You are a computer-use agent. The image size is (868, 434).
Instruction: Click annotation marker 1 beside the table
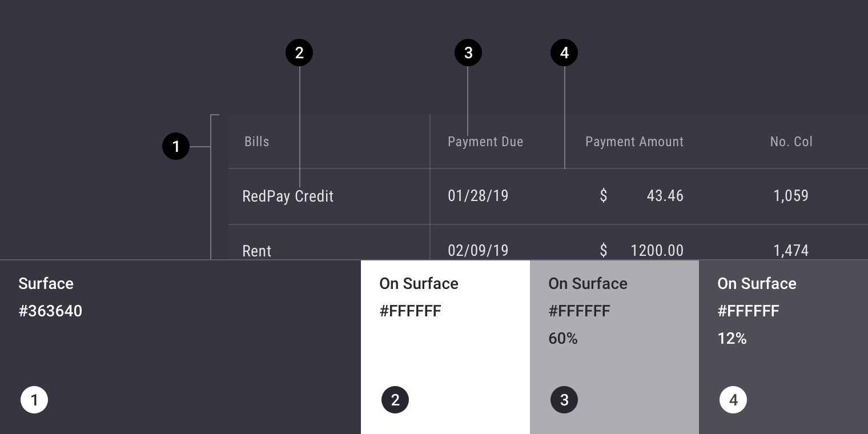176,147
